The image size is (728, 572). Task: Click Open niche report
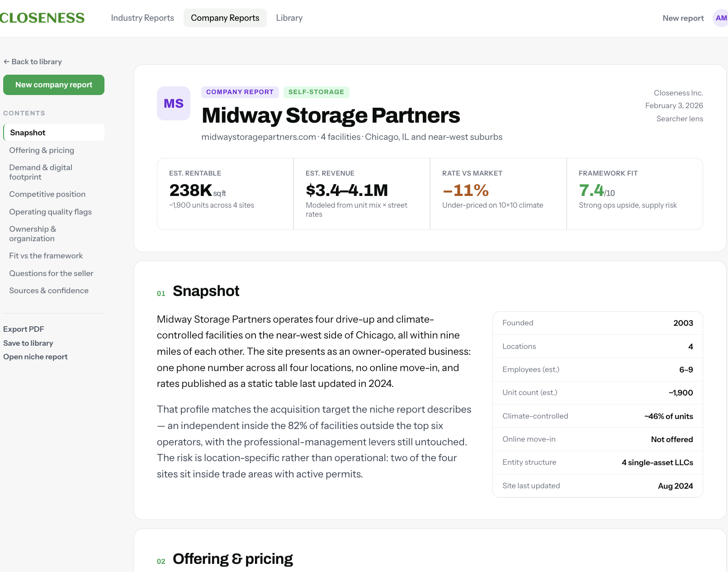pos(35,357)
